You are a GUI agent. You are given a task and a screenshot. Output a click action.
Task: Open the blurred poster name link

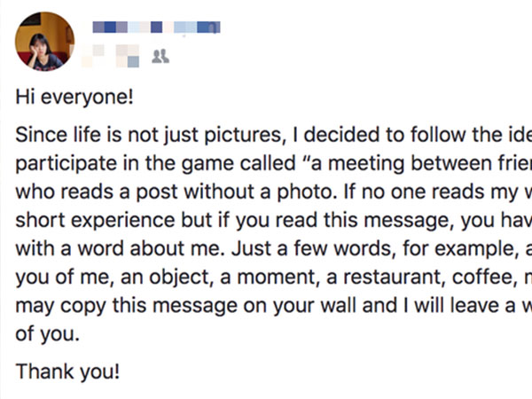[x=156, y=27]
